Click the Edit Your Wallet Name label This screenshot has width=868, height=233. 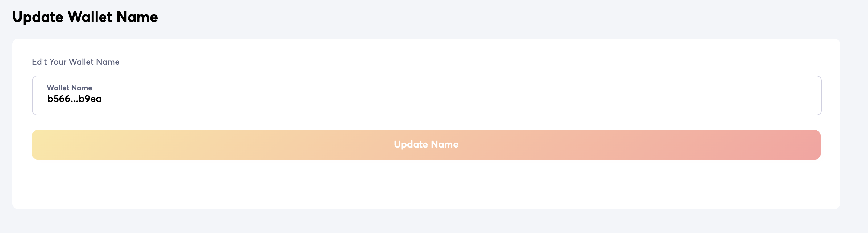(76, 62)
